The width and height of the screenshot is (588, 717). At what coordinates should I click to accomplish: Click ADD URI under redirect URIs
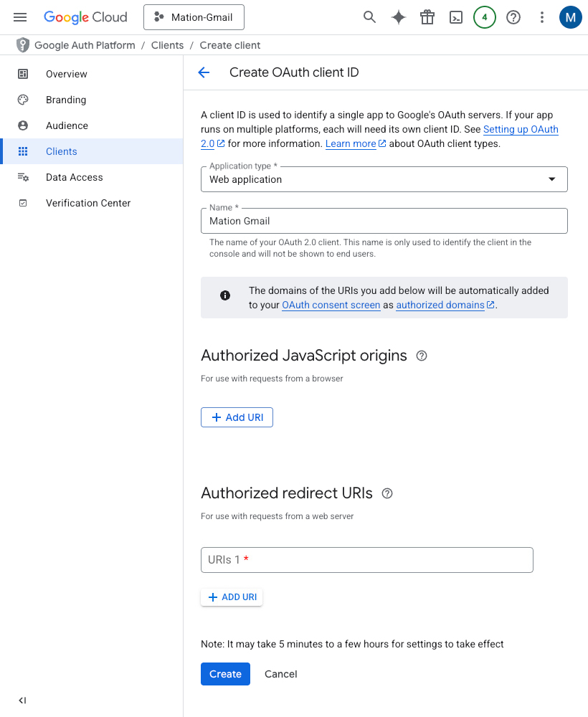232,597
